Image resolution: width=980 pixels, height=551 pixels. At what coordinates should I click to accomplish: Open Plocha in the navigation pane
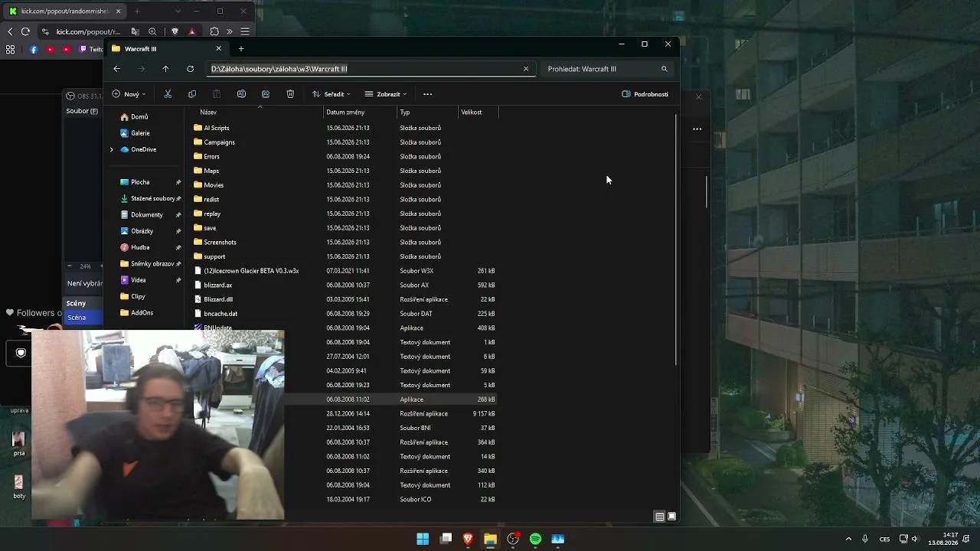click(x=135, y=182)
